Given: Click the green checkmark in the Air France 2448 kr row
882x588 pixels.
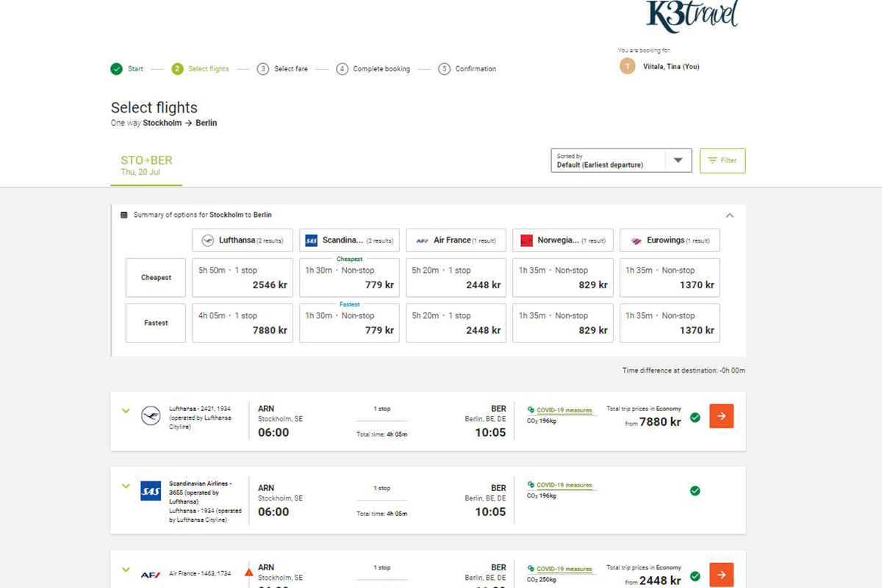Looking at the screenshot, I should tap(695, 576).
